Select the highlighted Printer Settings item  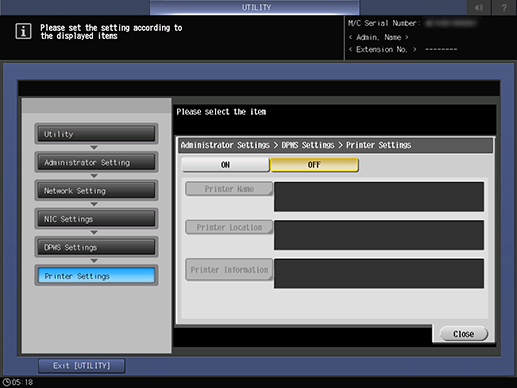[x=96, y=276]
